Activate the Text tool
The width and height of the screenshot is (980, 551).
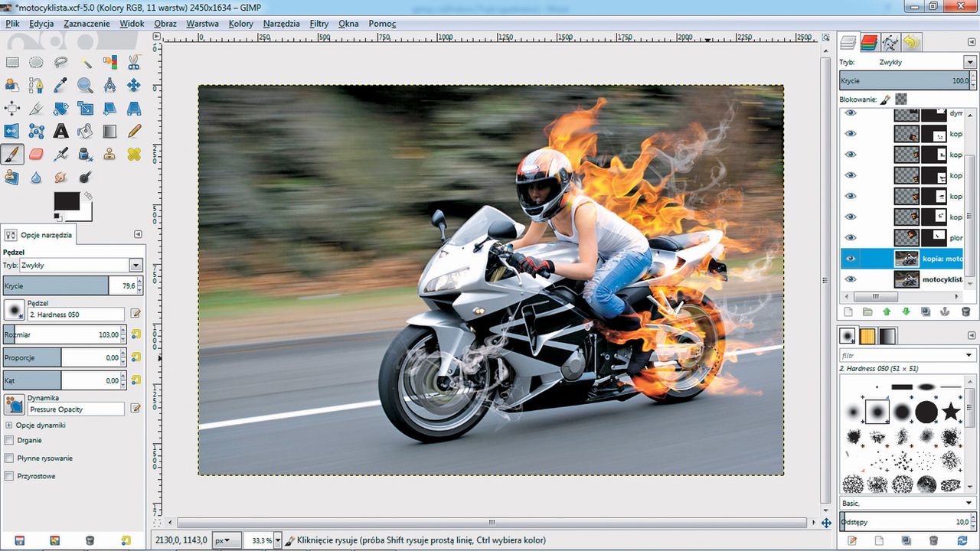coord(60,131)
